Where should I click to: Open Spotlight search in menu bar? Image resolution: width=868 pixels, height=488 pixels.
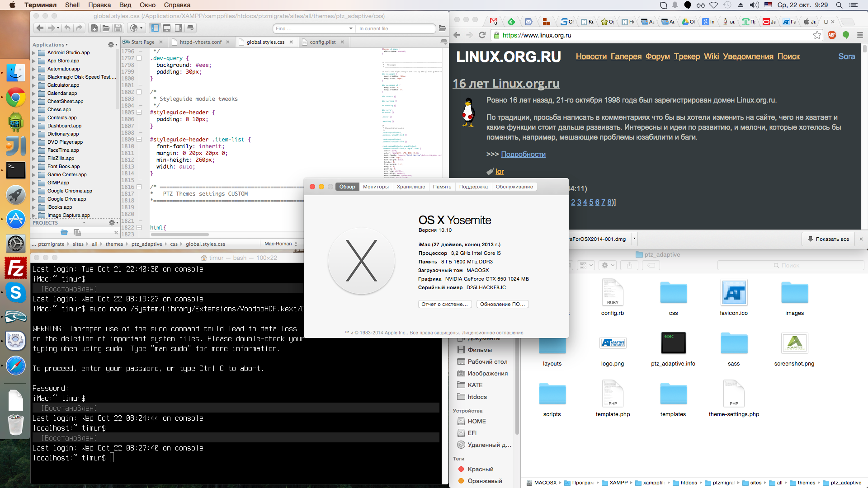[839, 5]
